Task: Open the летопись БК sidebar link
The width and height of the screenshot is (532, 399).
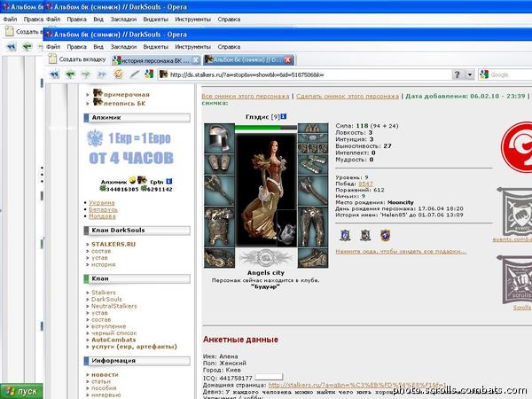Action: (124, 104)
